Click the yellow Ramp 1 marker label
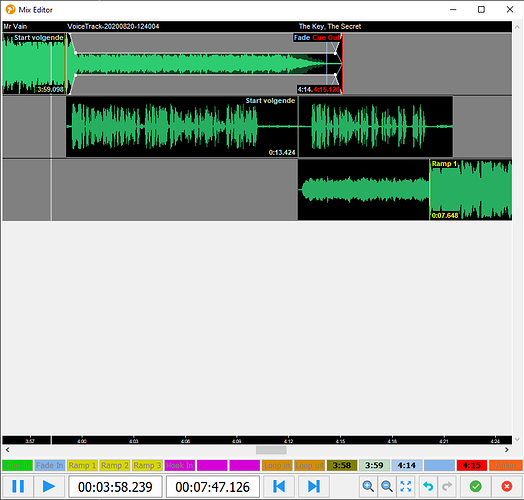Viewport: 524px width, 500px height. pyautogui.click(x=444, y=164)
